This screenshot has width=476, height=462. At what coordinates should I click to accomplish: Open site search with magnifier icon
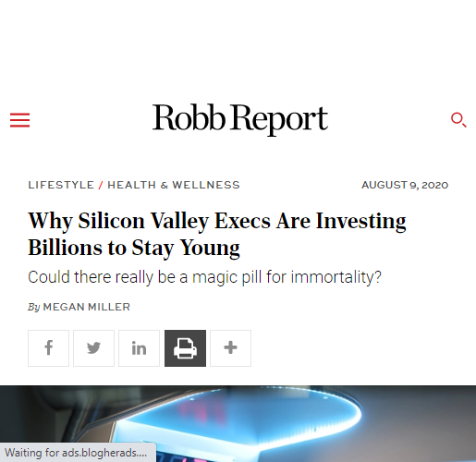[458, 120]
